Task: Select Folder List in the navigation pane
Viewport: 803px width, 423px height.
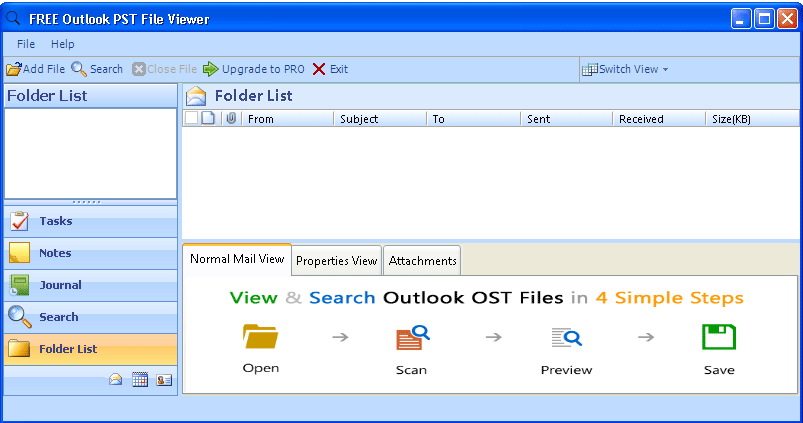Action: tap(91, 349)
